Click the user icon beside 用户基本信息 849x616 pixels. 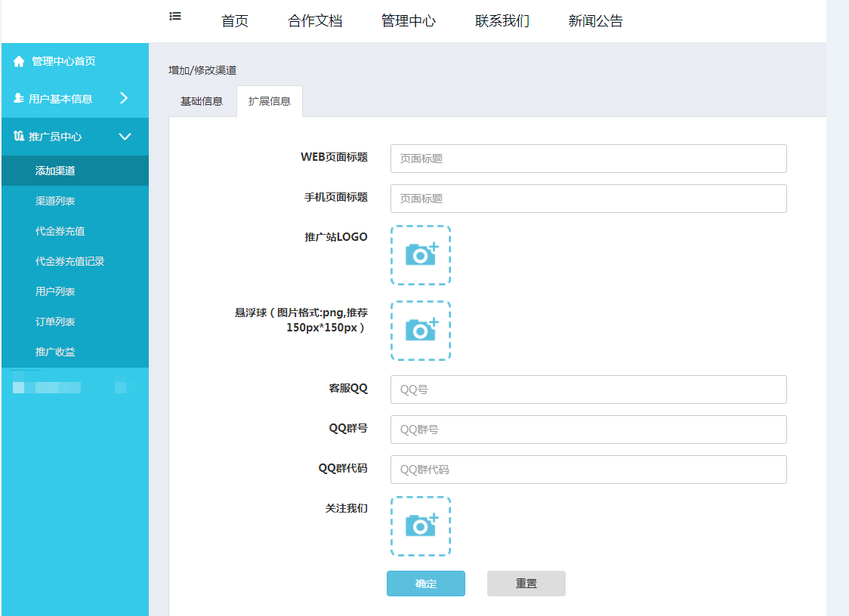pyautogui.click(x=19, y=99)
